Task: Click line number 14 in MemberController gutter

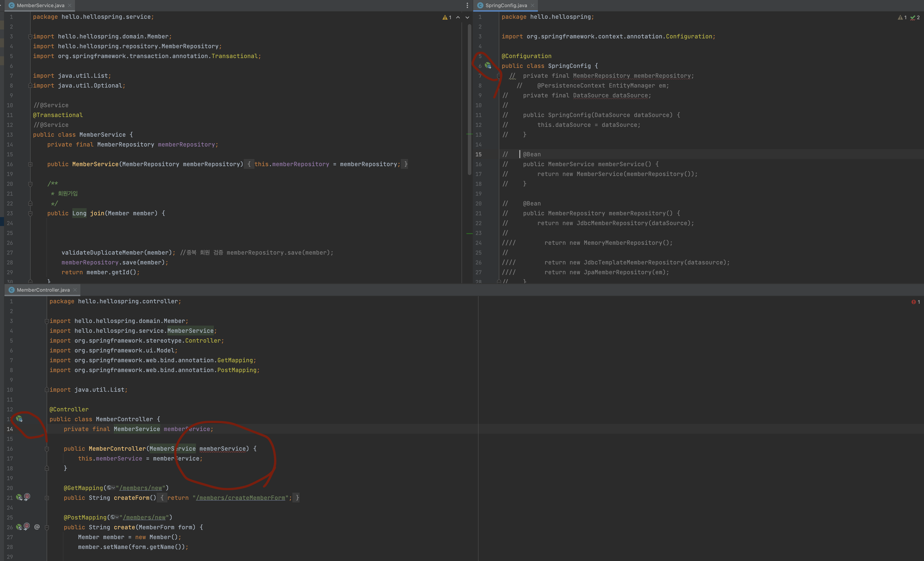Action: click(x=10, y=429)
